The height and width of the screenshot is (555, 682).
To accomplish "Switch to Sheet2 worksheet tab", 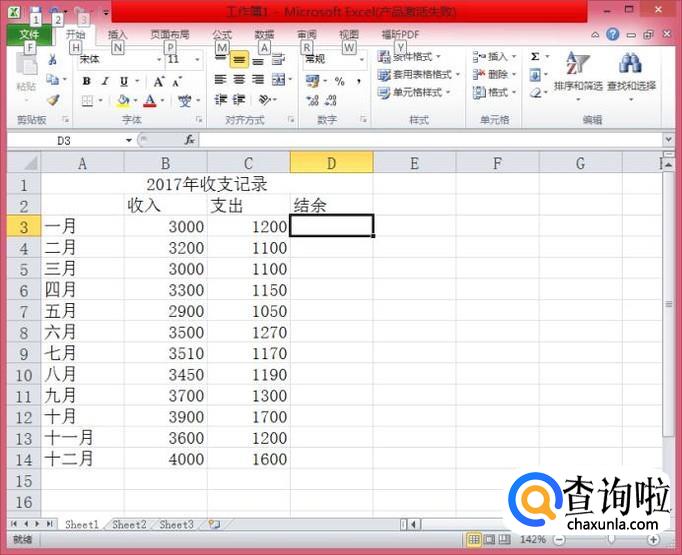I will [129, 525].
